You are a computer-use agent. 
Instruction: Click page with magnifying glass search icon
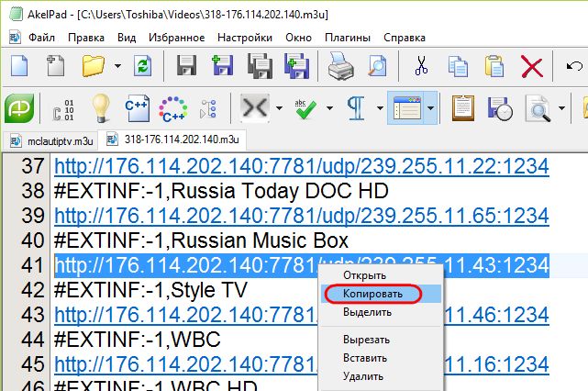point(538,108)
